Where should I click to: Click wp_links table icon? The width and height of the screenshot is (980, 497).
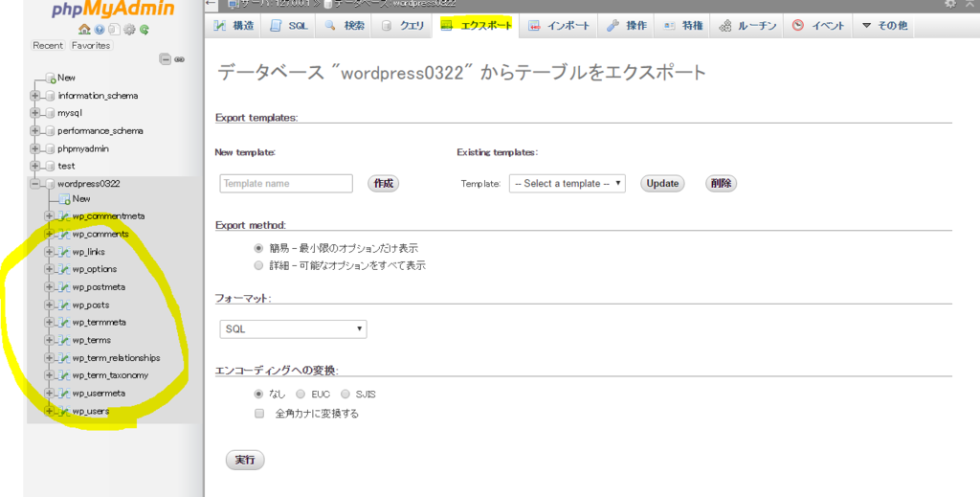[63, 252]
